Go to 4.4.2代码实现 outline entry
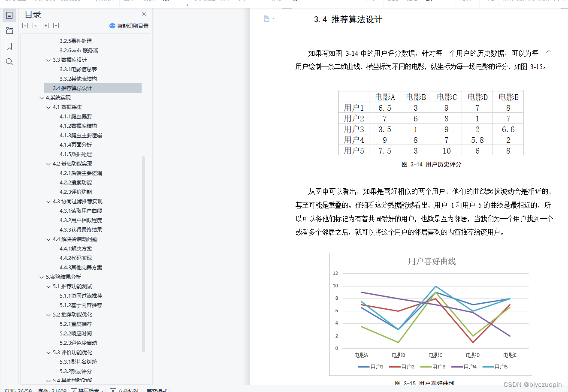The width and height of the screenshot is (568, 392). click(x=76, y=258)
